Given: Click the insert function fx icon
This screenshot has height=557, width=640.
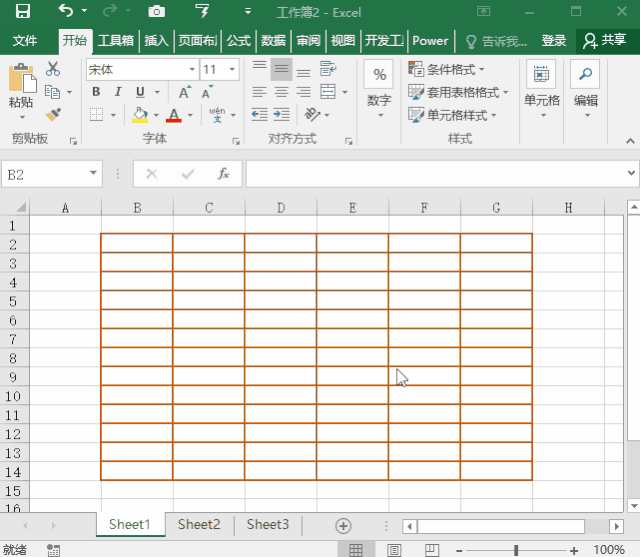Looking at the screenshot, I should tap(223, 174).
